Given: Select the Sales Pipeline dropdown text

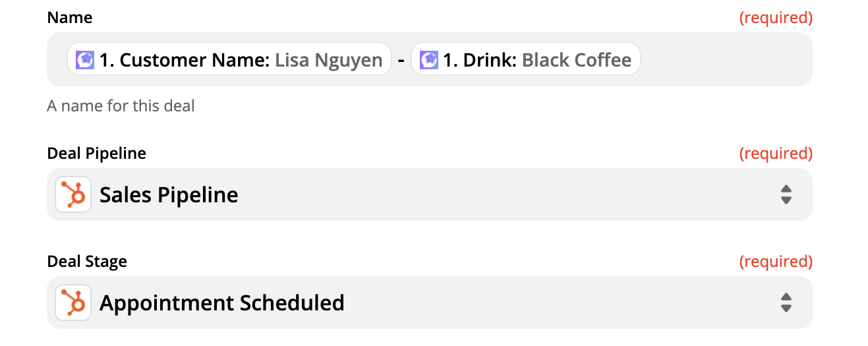Looking at the screenshot, I should (x=169, y=195).
